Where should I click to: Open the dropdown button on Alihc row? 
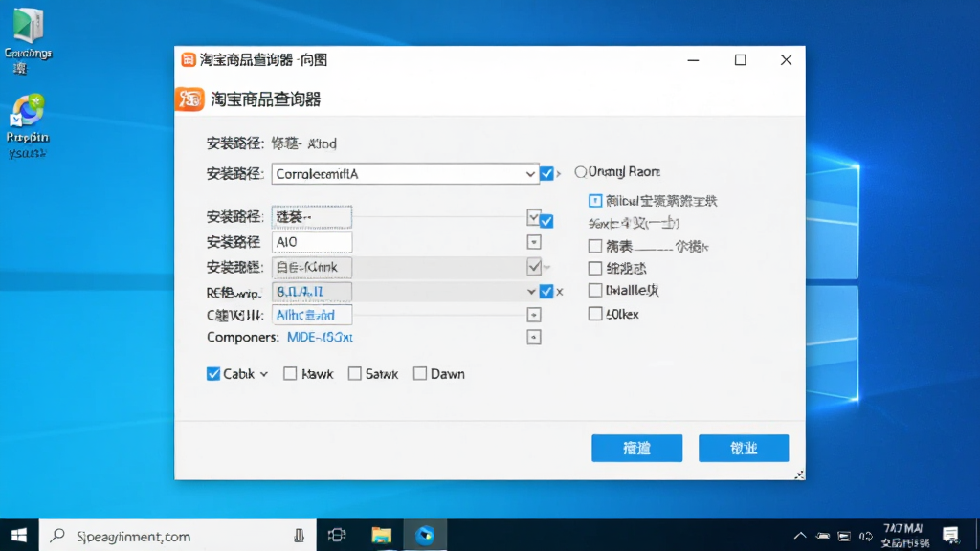[x=533, y=315]
